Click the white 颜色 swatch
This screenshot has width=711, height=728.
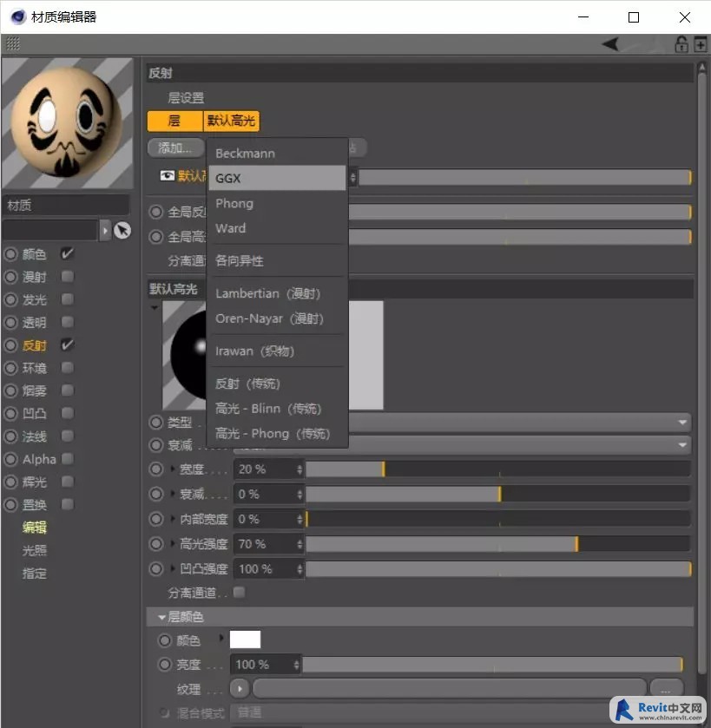[x=245, y=639]
